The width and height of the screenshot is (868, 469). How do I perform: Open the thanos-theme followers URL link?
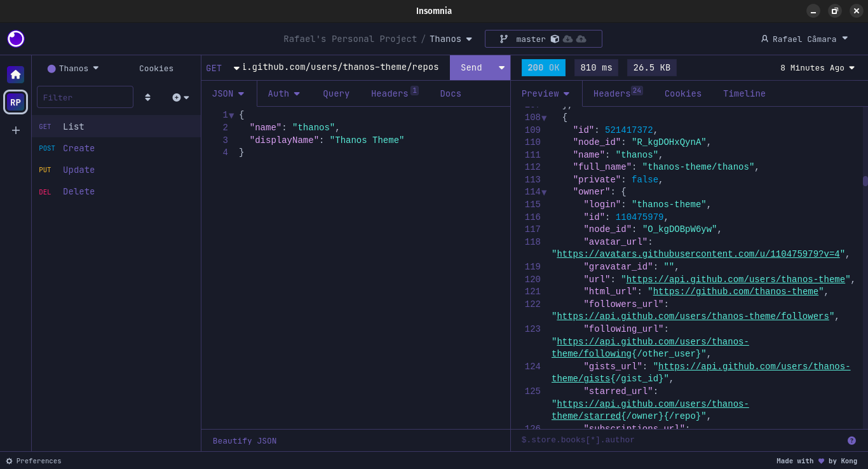(693, 316)
